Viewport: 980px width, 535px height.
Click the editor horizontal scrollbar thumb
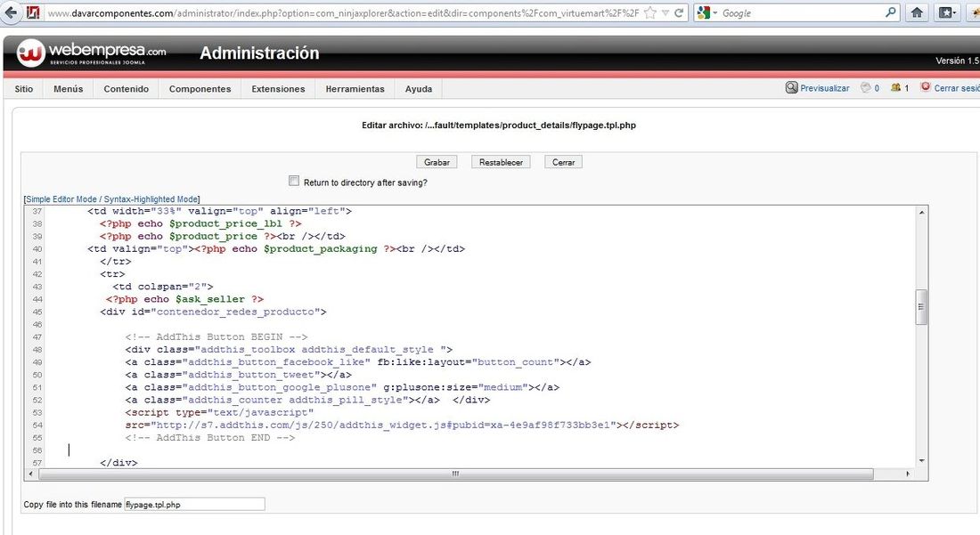(x=455, y=474)
